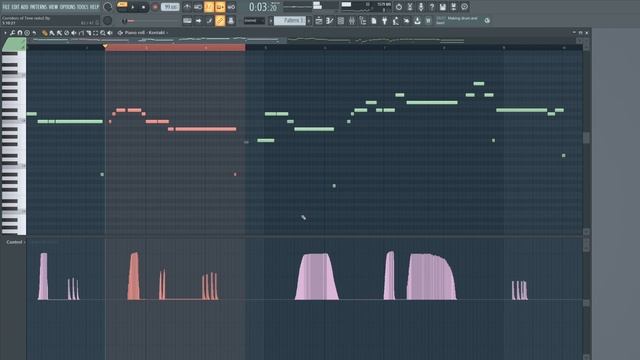Image resolution: width=640 pixels, height=360 pixels.
Task: Click the circular undo history icon
Action: [399, 7]
